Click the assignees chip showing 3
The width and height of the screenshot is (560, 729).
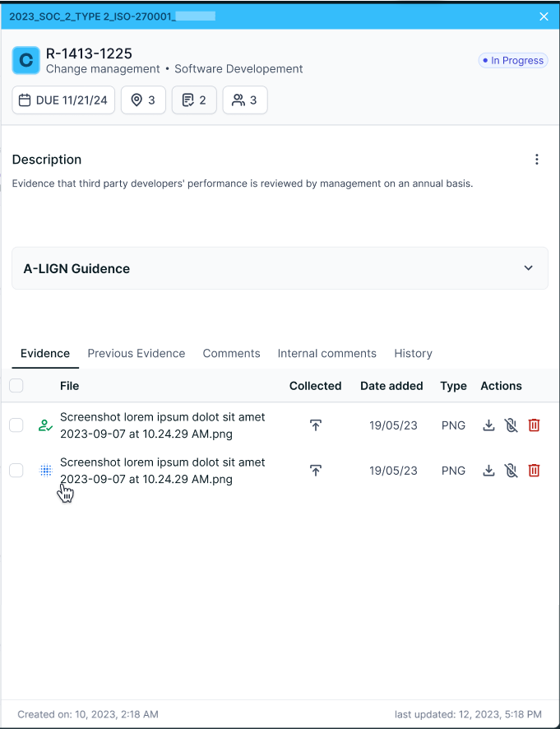tap(244, 100)
